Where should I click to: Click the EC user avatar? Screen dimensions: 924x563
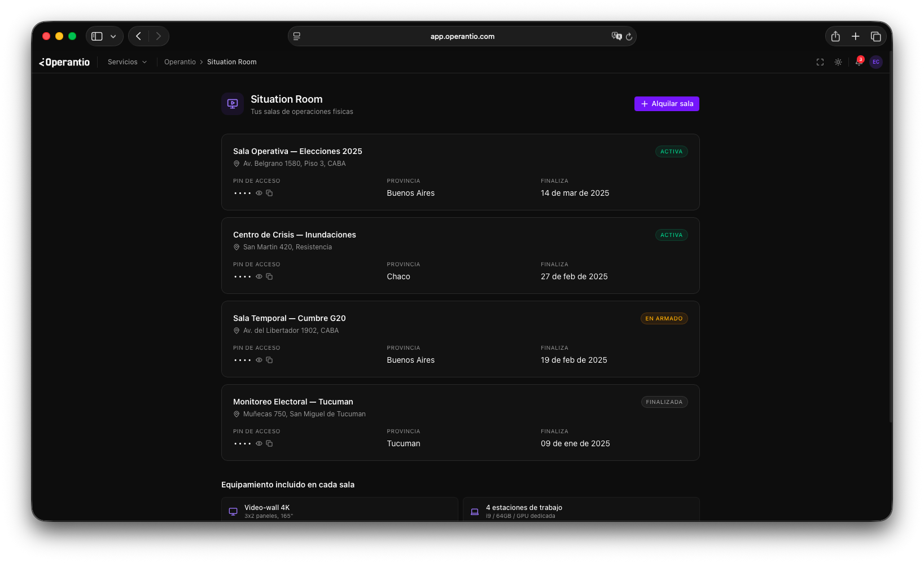point(875,62)
